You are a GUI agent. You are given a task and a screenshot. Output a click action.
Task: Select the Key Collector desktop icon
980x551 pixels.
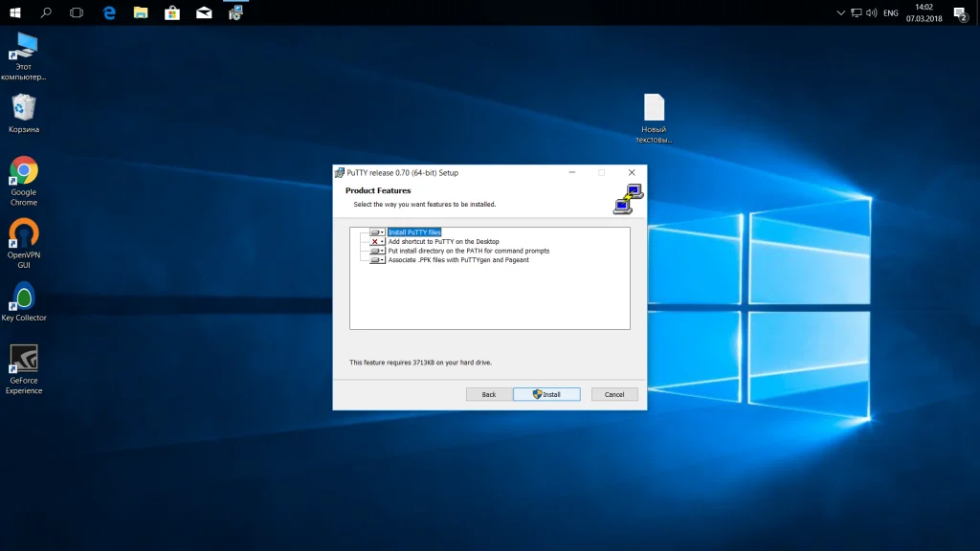pos(24,296)
